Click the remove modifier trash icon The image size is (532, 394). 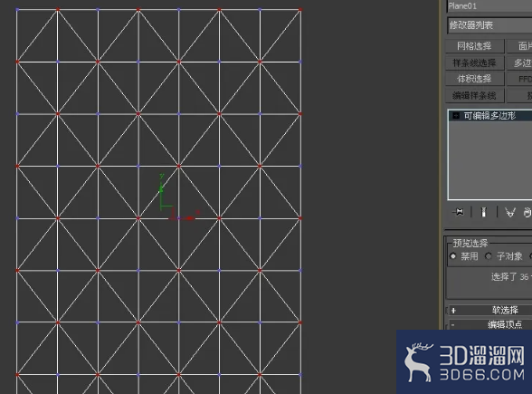pos(527,212)
